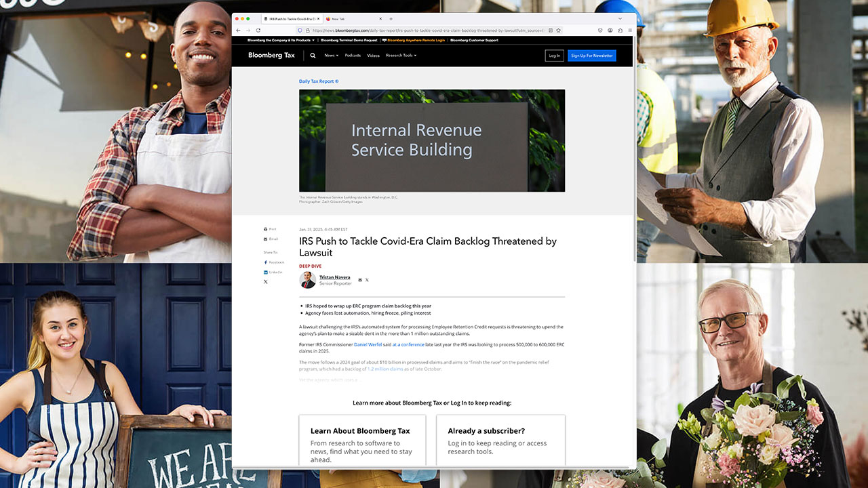This screenshot has width=868, height=488.
Task: Go back with the browser back arrow
Action: point(238,30)
